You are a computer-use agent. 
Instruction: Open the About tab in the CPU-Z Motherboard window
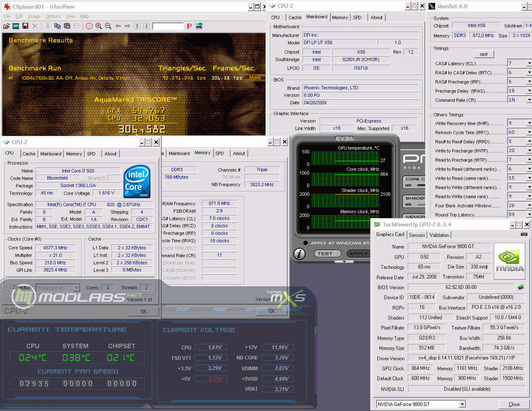click(377, 17)
